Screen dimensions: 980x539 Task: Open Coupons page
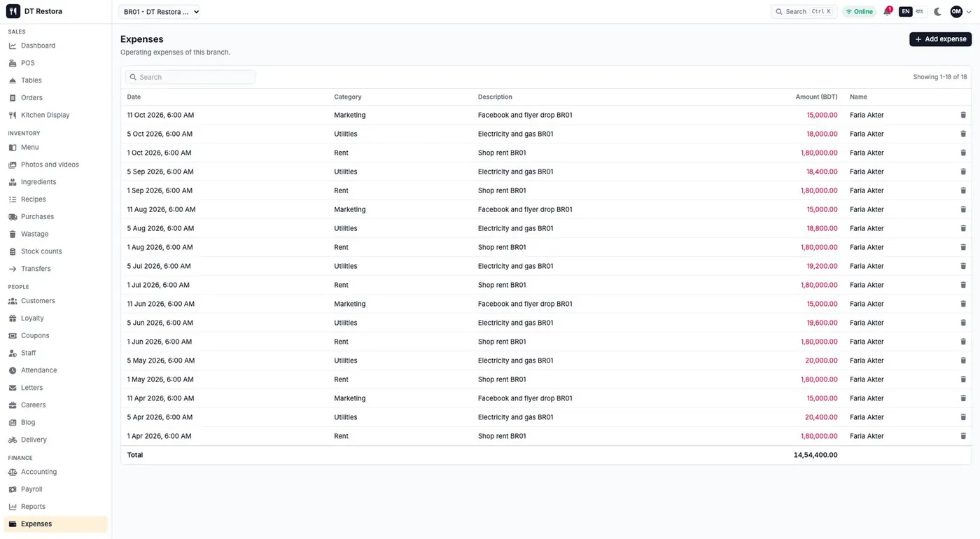pos(55,335)
